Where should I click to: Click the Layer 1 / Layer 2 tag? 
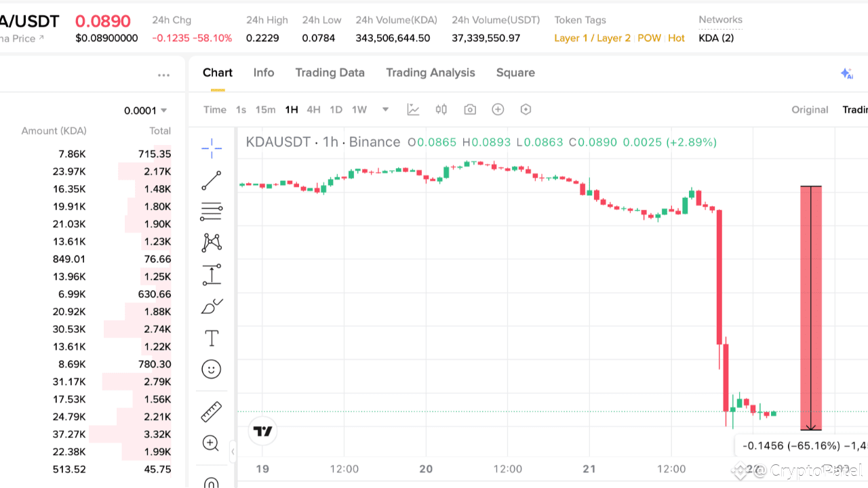[x=592, y=38]
